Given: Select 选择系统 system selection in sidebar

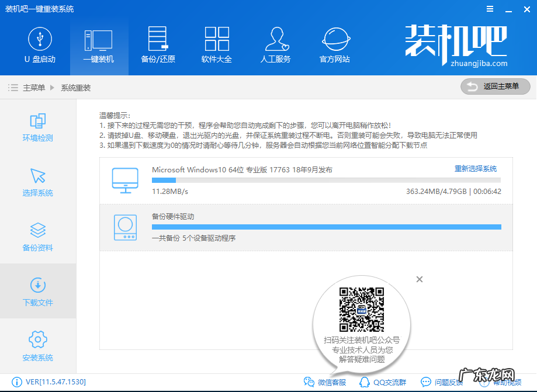Looking at the screenshot, I should pyautogui.click(x=37, y=182).
